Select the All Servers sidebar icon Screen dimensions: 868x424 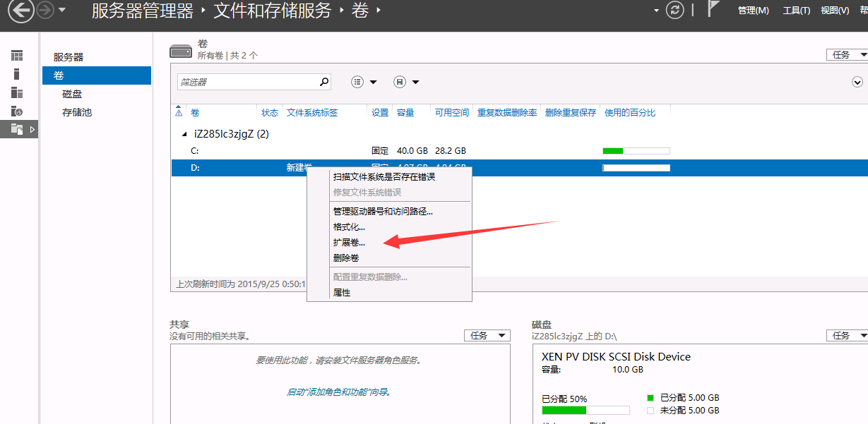coord(17,92)
